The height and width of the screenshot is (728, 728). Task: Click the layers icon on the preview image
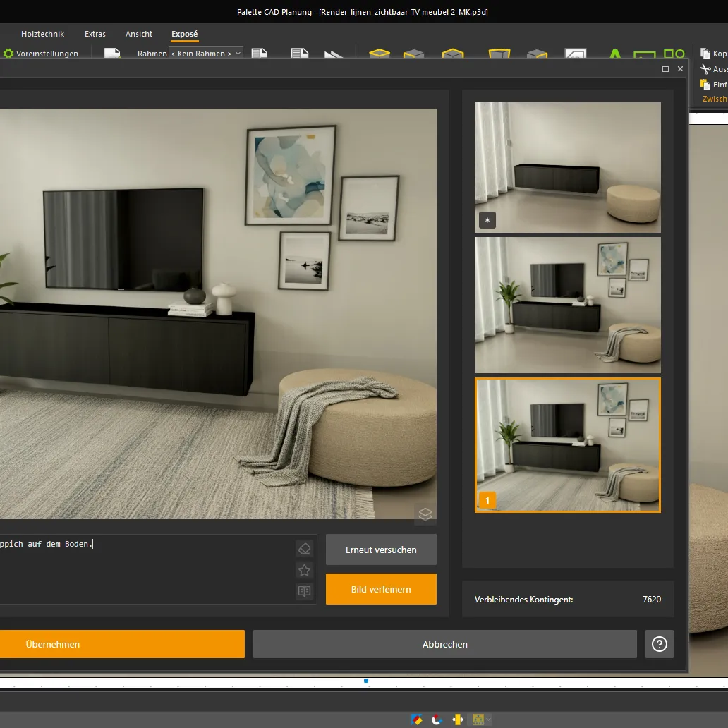(425, 514)
